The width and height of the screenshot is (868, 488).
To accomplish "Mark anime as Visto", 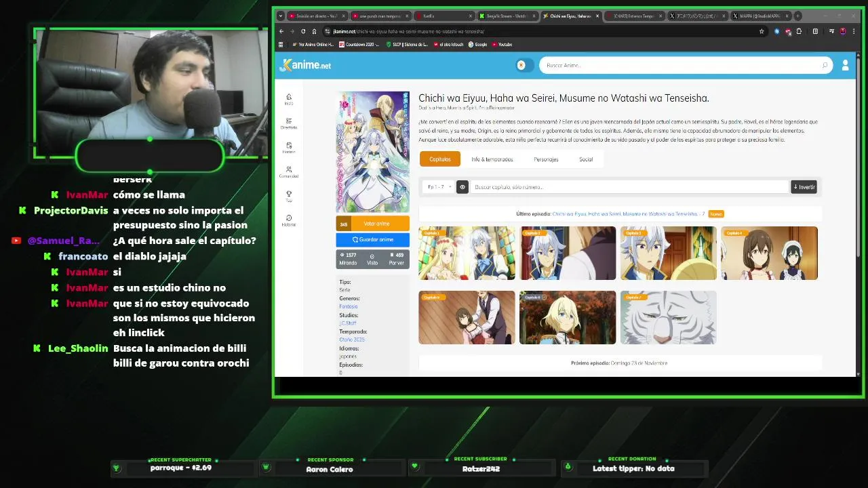I will pyautogui.click(x=372, y=259).
